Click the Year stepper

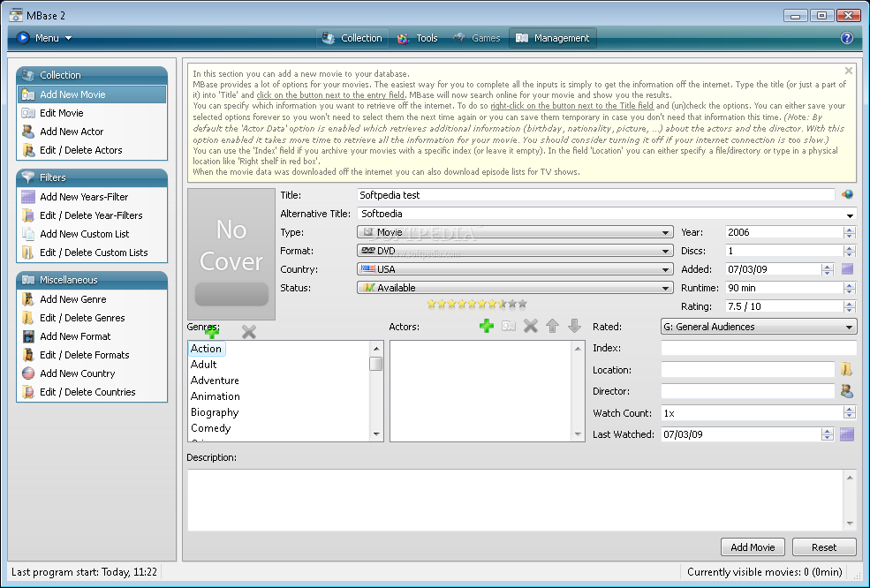[x=849, y=232]
